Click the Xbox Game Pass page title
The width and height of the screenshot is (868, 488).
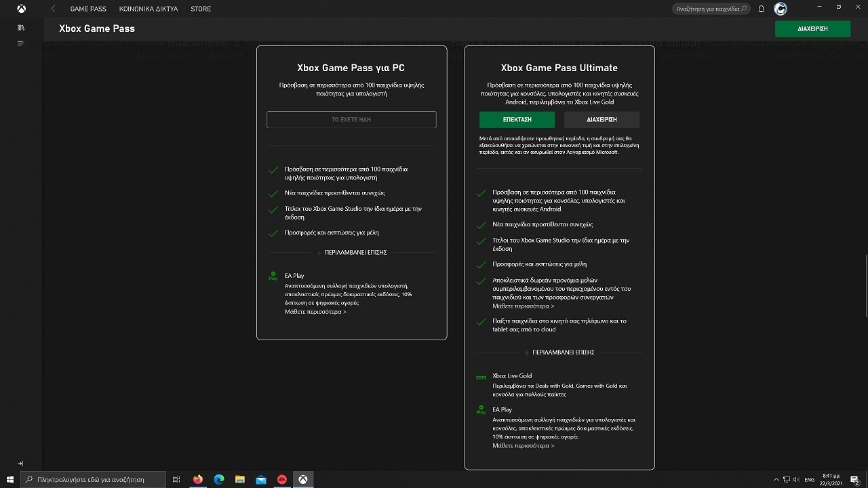click(x=97, y=28)
